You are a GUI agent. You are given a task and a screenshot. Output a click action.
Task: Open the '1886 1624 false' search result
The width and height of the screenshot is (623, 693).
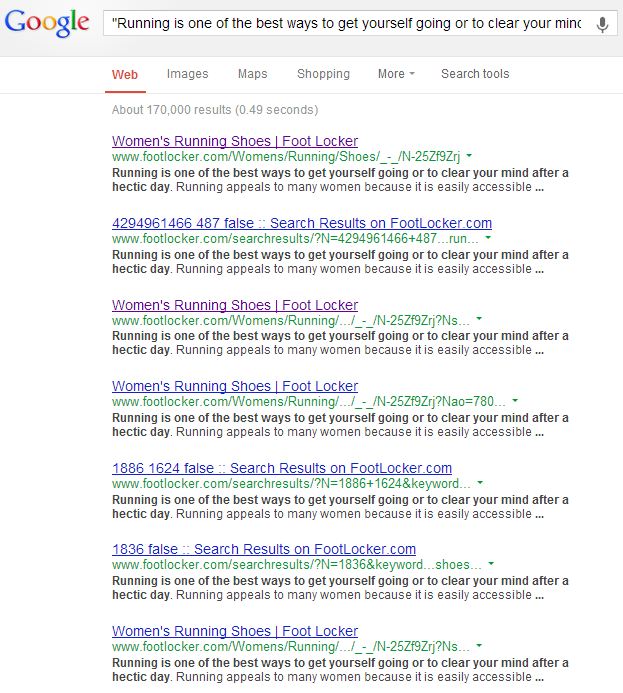282,468
